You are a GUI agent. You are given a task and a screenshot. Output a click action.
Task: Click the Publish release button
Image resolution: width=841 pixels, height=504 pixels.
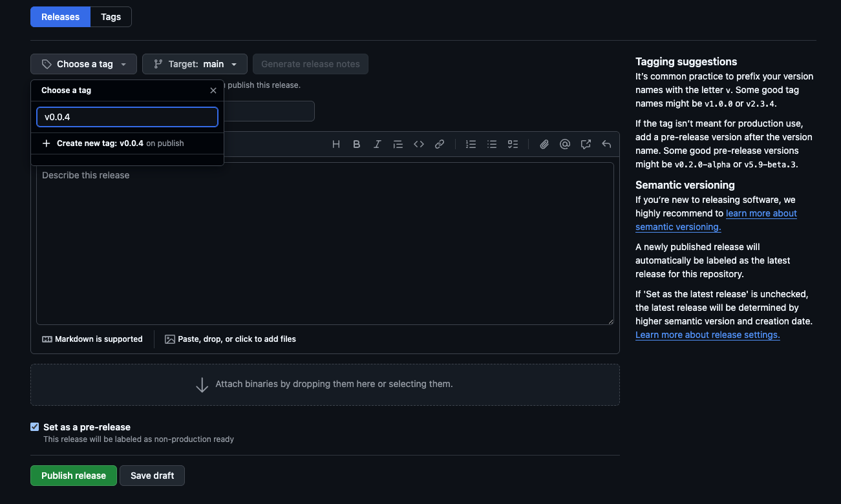[x=74, y=476]
